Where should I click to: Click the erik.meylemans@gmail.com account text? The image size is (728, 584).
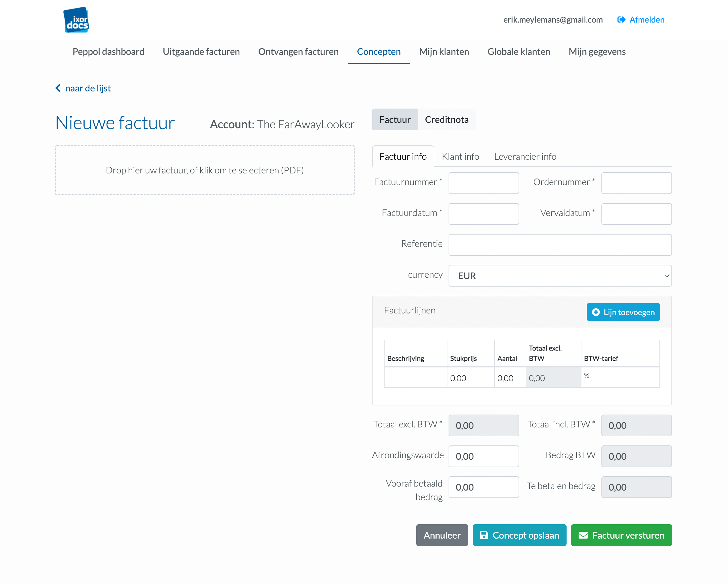click(553, 20)
